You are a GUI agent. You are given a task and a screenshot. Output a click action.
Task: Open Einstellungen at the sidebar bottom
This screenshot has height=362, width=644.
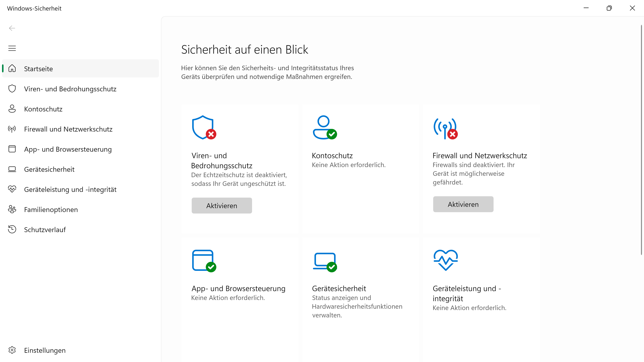tap(80, 350)
